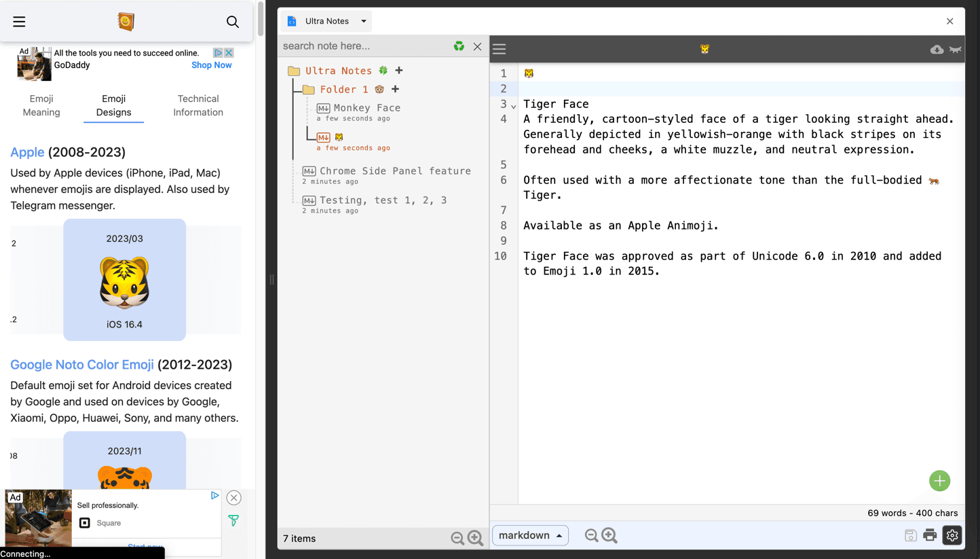980x559 pixels.
Task: Click the 'Tiger Face' heading on line 3
Action: [x=556, y=104]
